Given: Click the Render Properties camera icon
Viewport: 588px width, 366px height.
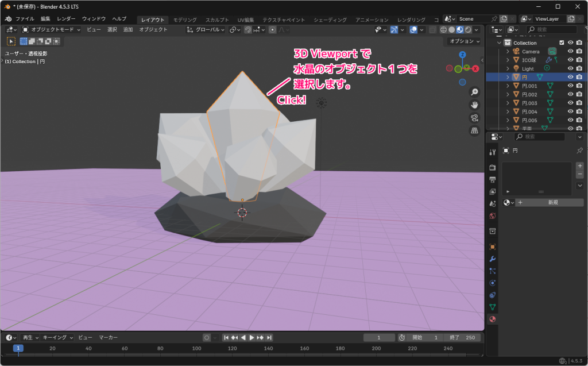Looking at the screenshot, I should [492, 167].
